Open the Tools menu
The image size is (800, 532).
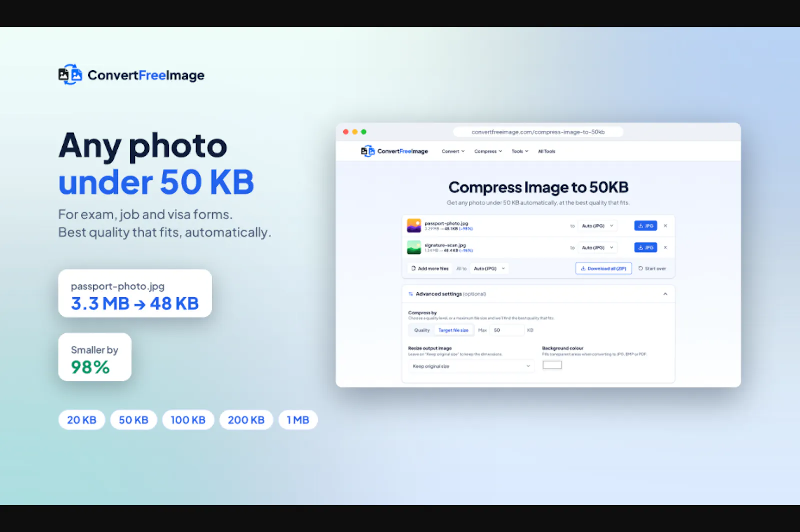coord(520,151)
